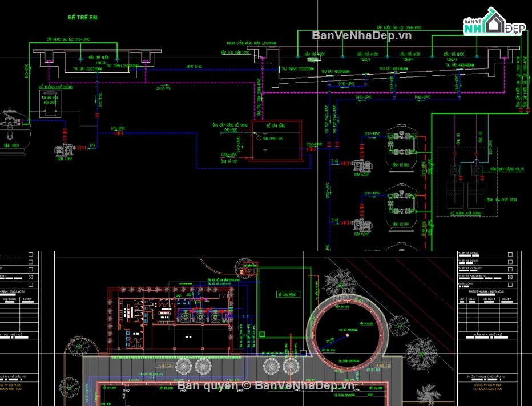Select the right HỆ THỐNG KHỬ TRÙNG caption
532x406 pixels.
coord(466,213)
